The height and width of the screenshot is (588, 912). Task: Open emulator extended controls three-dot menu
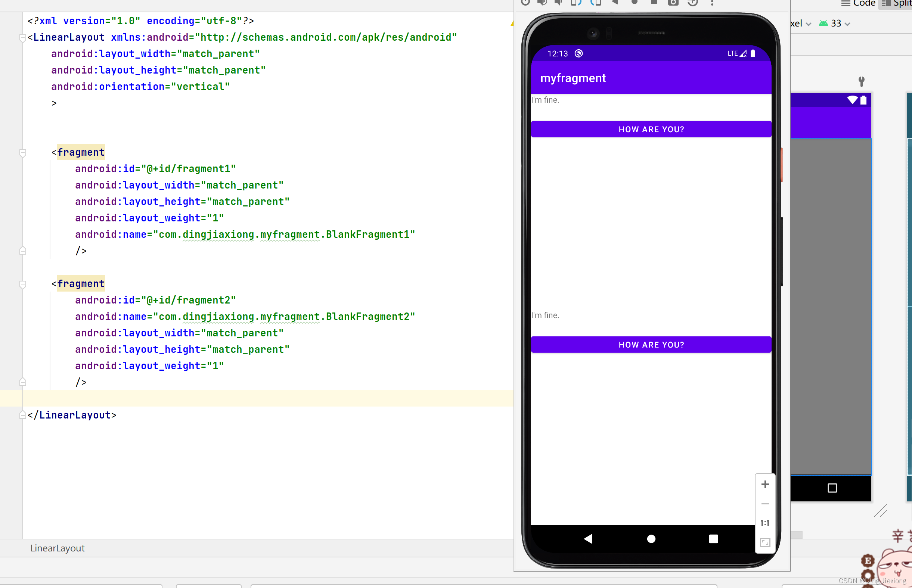[x=712, y=2]
